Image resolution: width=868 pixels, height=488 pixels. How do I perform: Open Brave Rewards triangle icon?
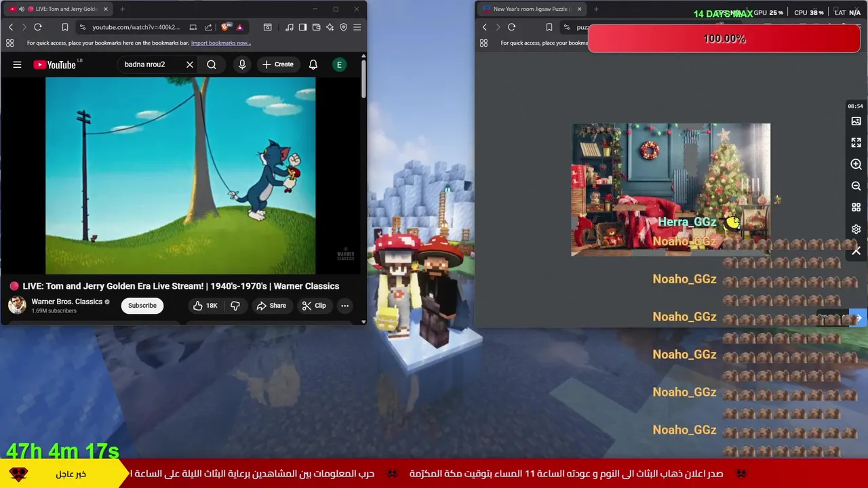[x=239, y=27]
